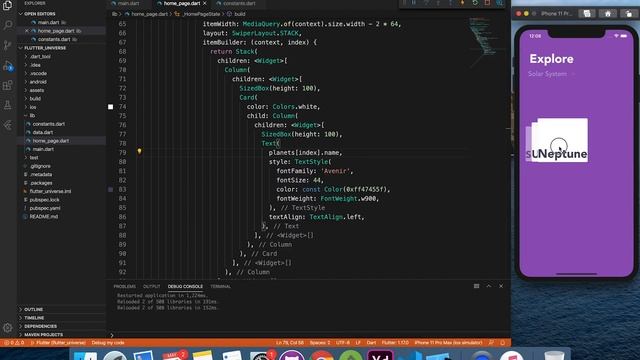Open the PROBLEMS panel tab

coord(124,287)
